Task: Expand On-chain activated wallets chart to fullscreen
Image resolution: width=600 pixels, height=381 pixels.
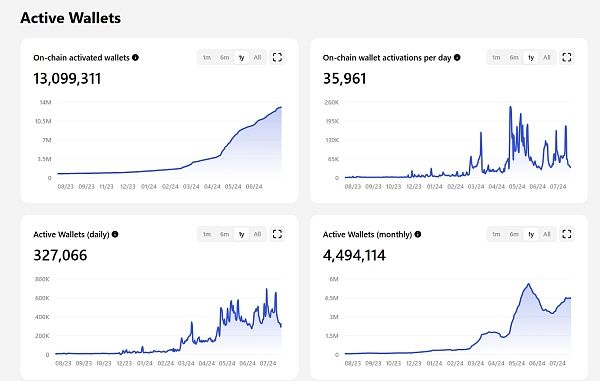Action: point(277,57)
